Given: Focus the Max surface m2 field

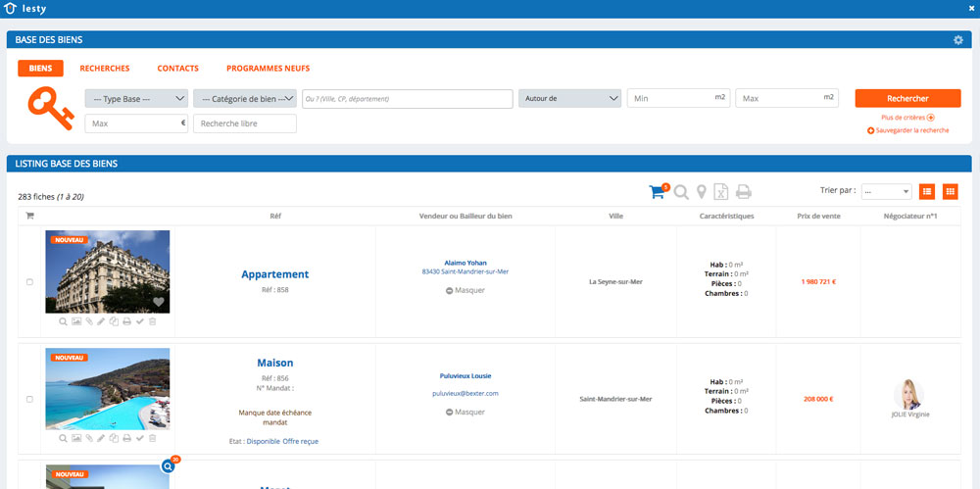Looking at the screenshot, I should click(x=786, y=98).
